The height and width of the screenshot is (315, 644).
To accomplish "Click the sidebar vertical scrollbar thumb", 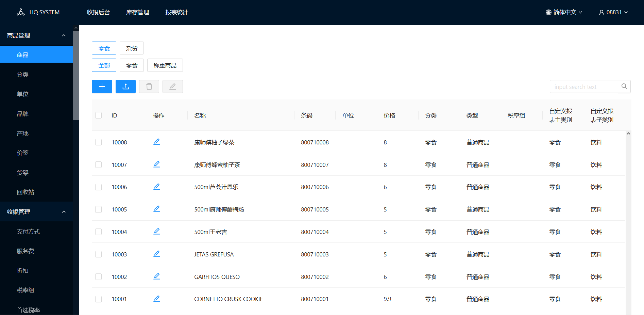I will tap(76, 75).
